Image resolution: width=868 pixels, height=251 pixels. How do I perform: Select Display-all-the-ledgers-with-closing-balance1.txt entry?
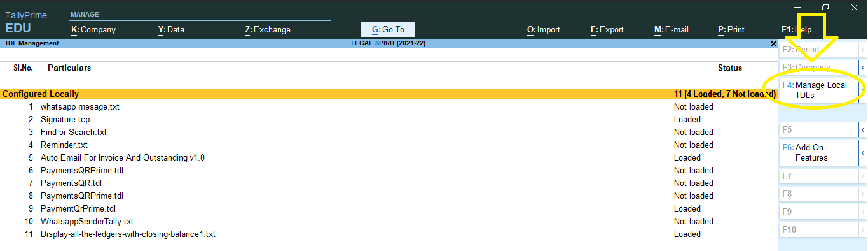click(128, 234)
